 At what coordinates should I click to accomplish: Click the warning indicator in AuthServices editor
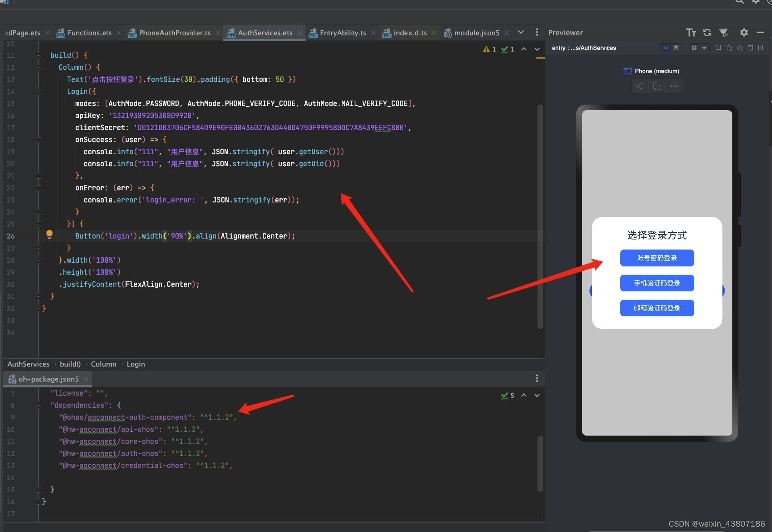tap(489, 49)
